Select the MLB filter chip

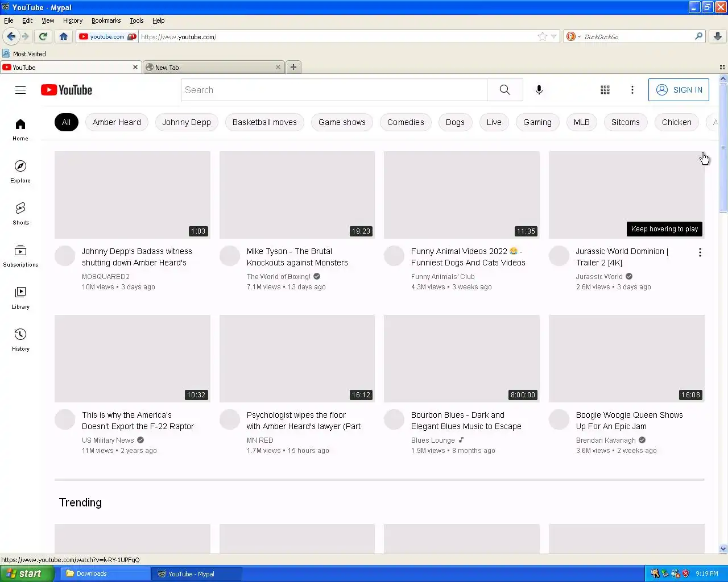(581, 122)
